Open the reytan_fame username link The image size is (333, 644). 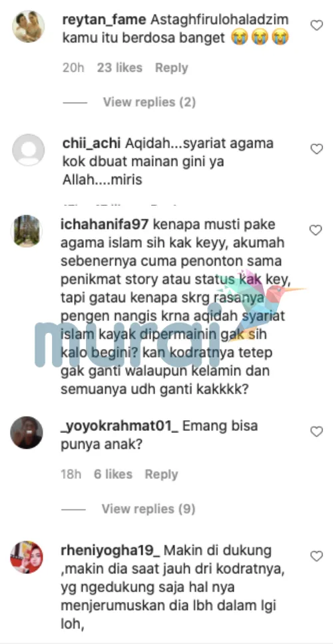click(105, 20)
